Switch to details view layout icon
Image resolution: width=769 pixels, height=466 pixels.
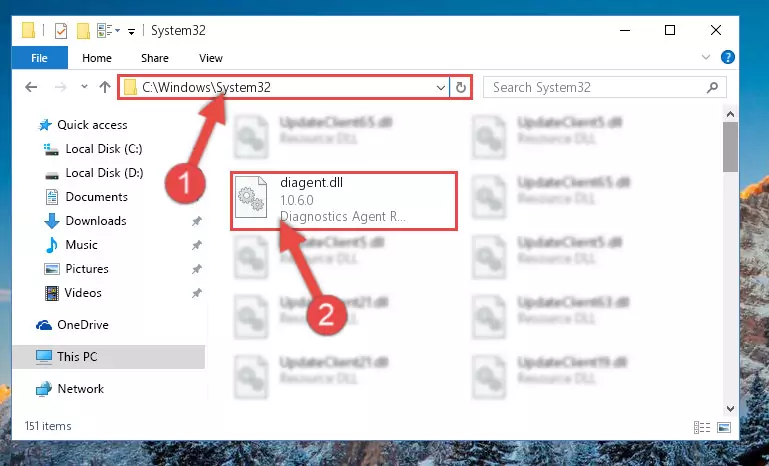pos(702,428)
